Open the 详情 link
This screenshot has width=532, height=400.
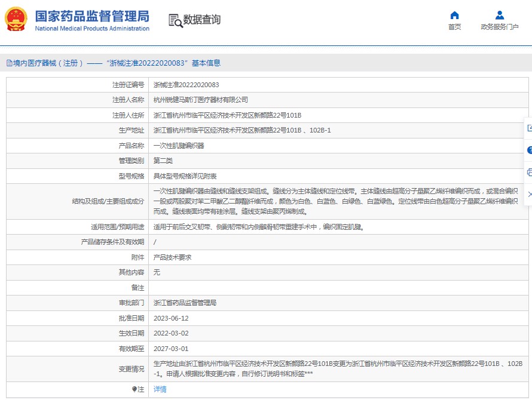160,389
